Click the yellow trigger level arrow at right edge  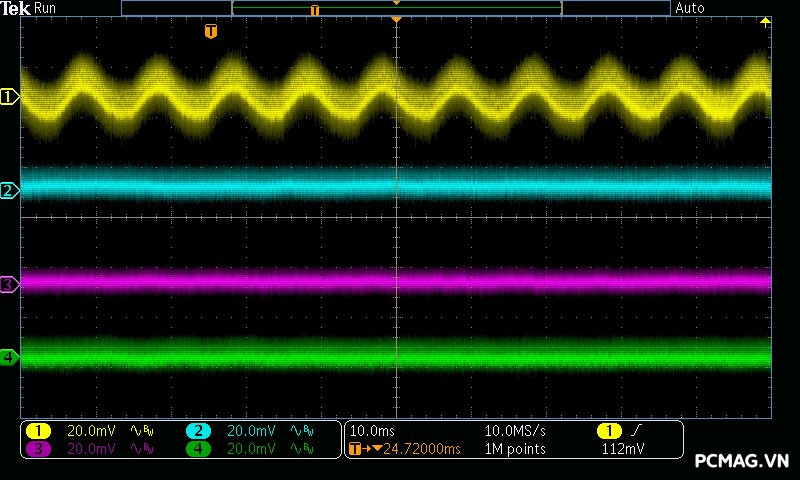coord(766,22)
